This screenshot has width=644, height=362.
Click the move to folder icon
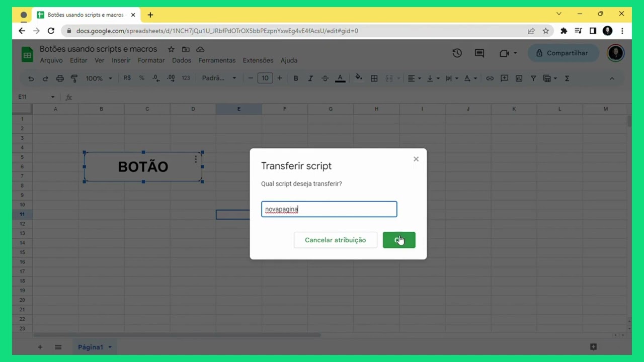(186, 49)
